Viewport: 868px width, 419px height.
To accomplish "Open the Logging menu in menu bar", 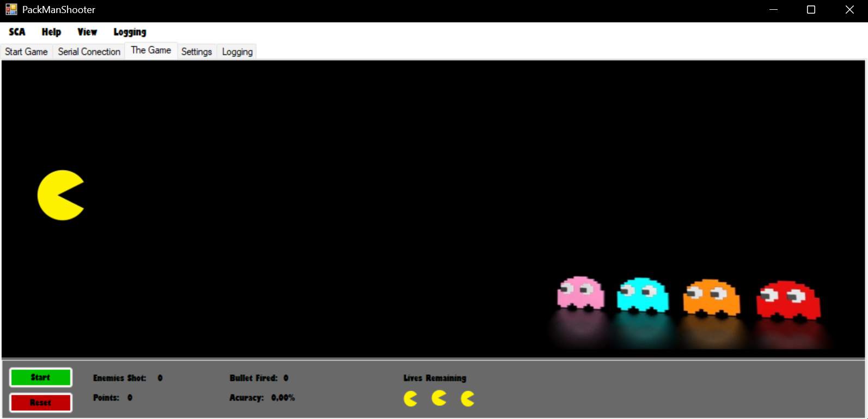I will [x=130, y=32].
